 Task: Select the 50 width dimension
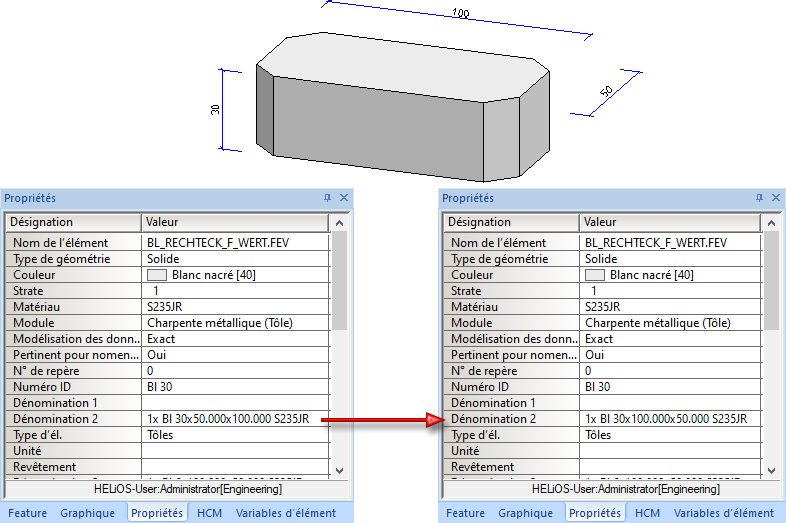[606, 91]
